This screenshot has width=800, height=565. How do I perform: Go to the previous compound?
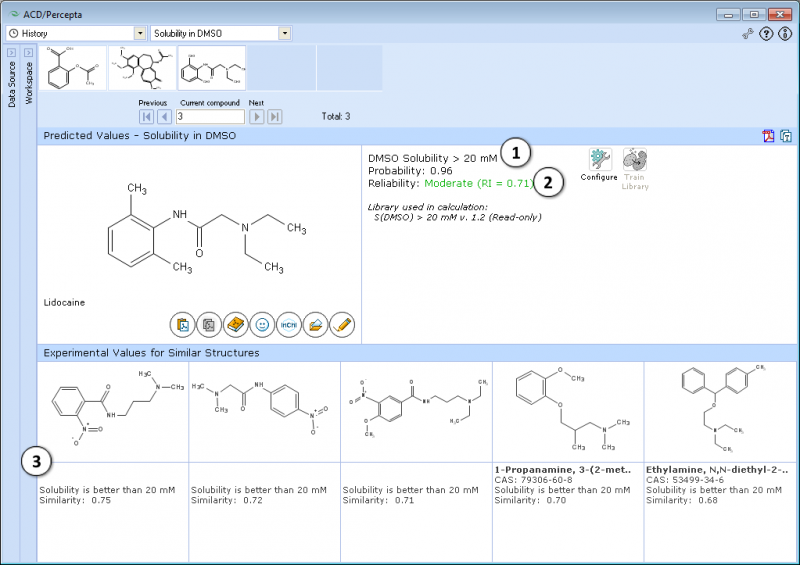pos(165,117)
